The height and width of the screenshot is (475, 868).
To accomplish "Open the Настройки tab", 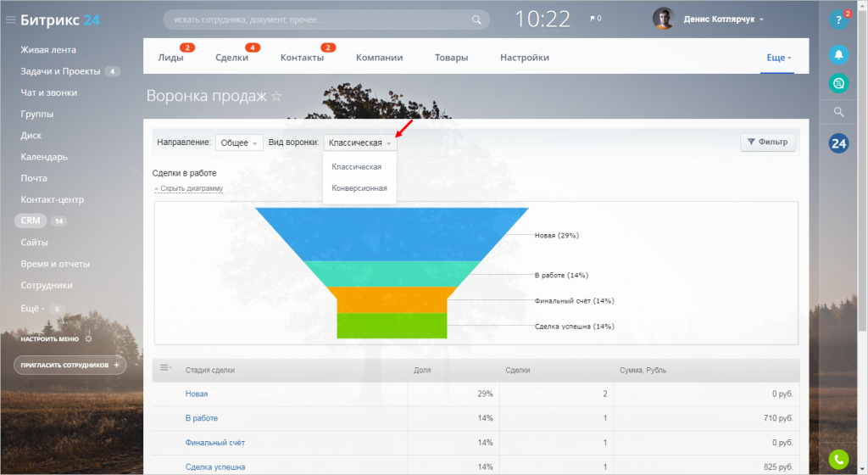I will (524, 58).
